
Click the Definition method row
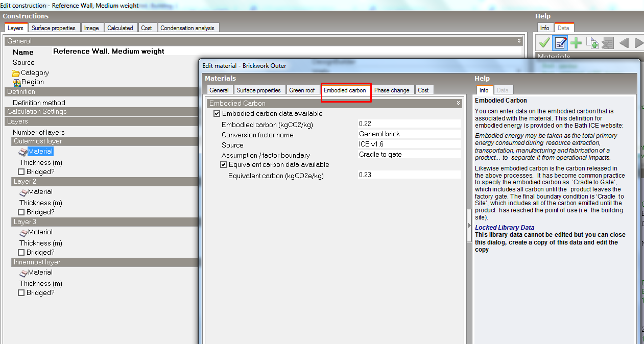(x=39, y=103)
